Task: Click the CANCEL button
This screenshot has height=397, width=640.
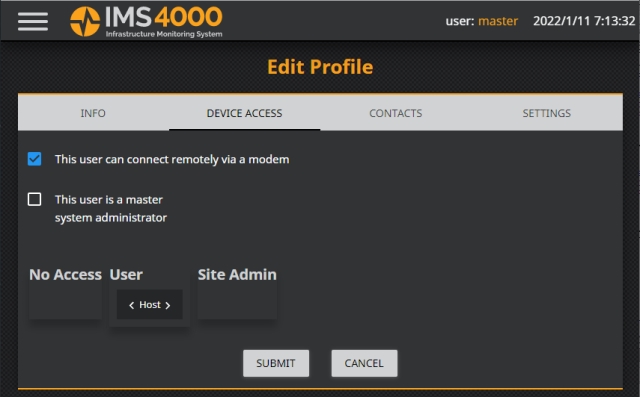Action: pyautogui.click(x=364, y=363)
